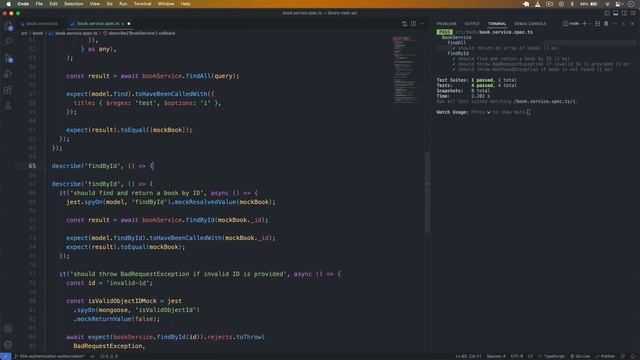Click the code minimap overview

(x=406, y=69)
